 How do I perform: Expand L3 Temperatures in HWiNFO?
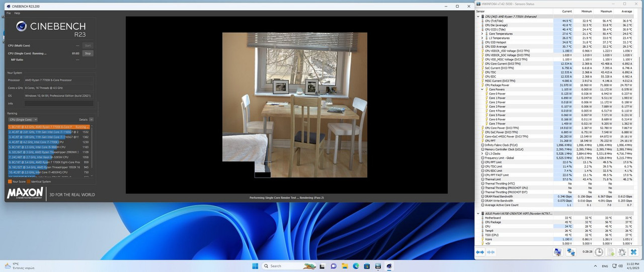point(482,38)
